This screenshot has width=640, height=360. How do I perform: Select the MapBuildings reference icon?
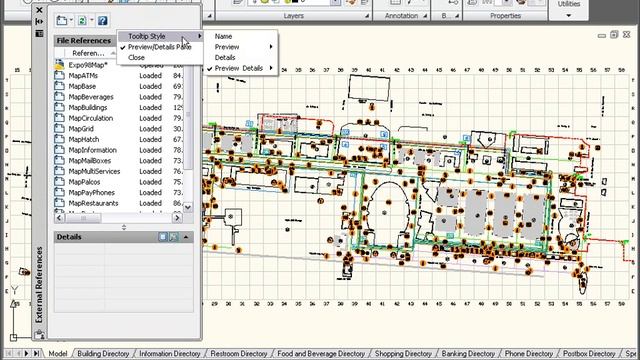[60, 107]
